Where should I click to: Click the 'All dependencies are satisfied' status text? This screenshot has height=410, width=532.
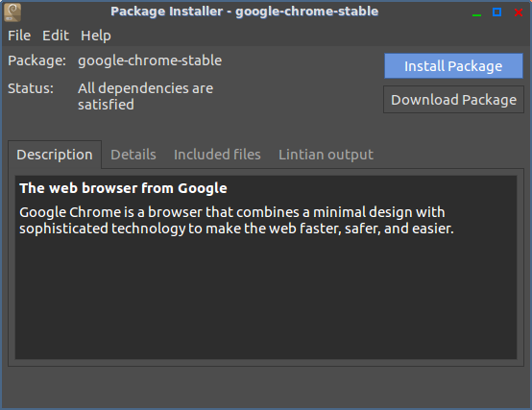tap(146, 96)
